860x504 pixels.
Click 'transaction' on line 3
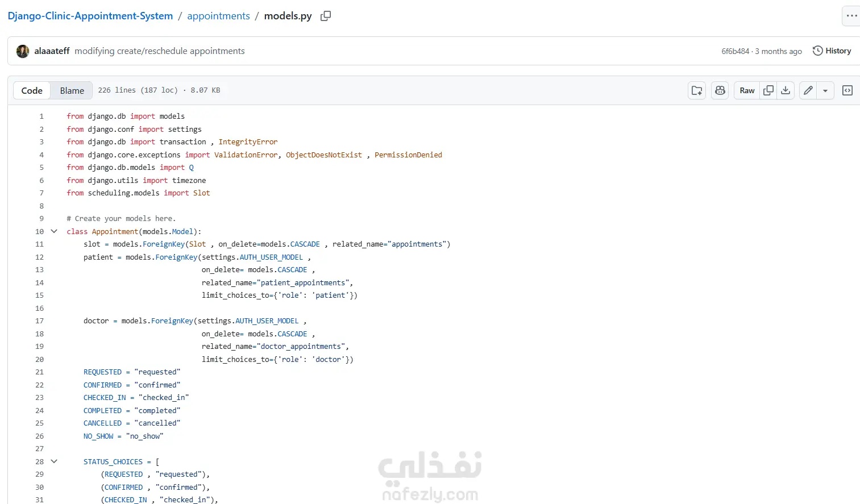tap(183, 142)
